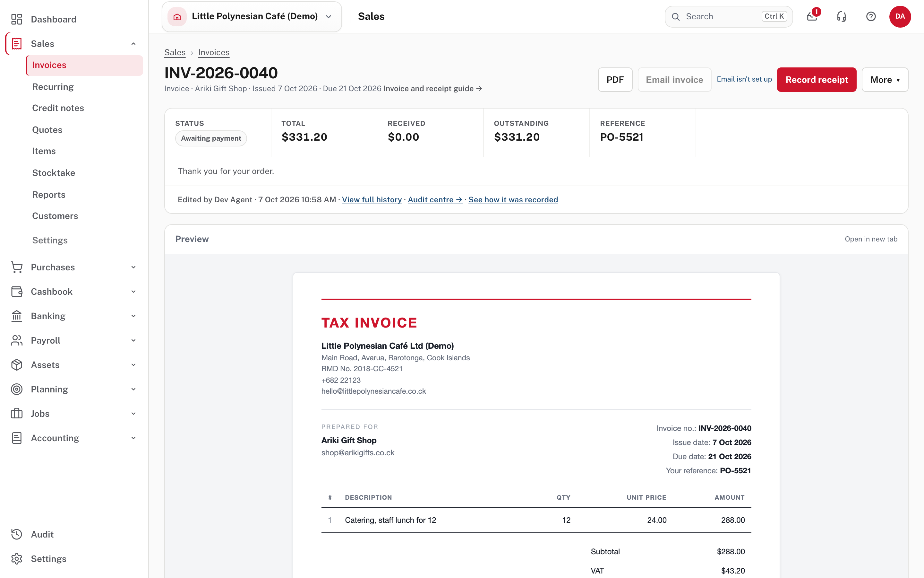924x578 pixels.
Task: Click the Record receipt button
Action: pyautogui.click(x=817, y=80)
